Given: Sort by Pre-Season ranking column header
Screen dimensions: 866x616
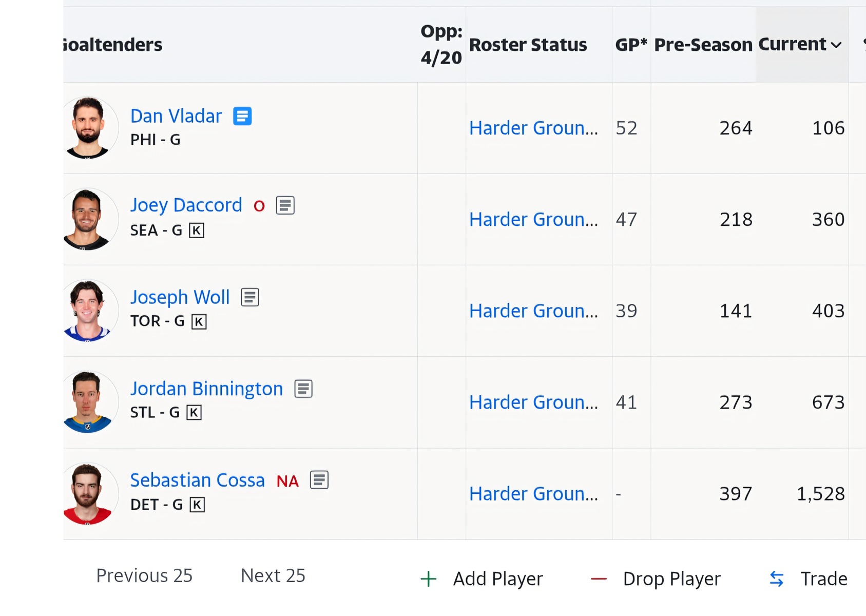Looking at the screenshot, I should pos(703,45).
